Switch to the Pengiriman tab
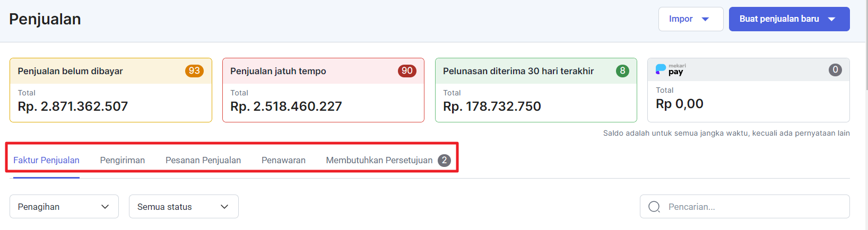Viewport: 868px width, 230px height. tap(123, 160)
